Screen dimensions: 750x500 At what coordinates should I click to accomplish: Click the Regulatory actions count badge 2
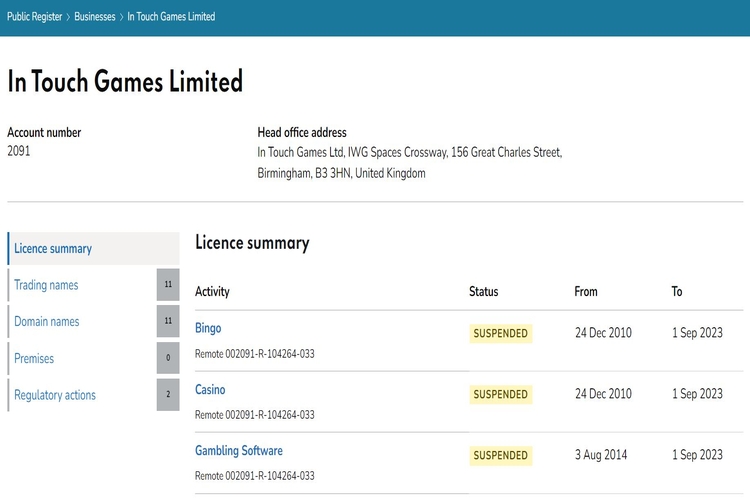(168, 394)
